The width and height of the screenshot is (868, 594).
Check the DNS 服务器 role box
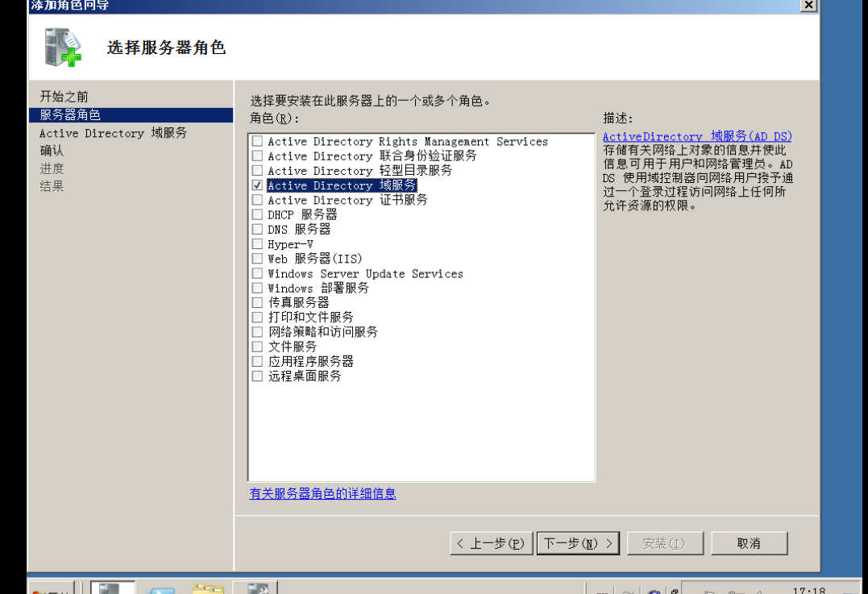point(257,229)
